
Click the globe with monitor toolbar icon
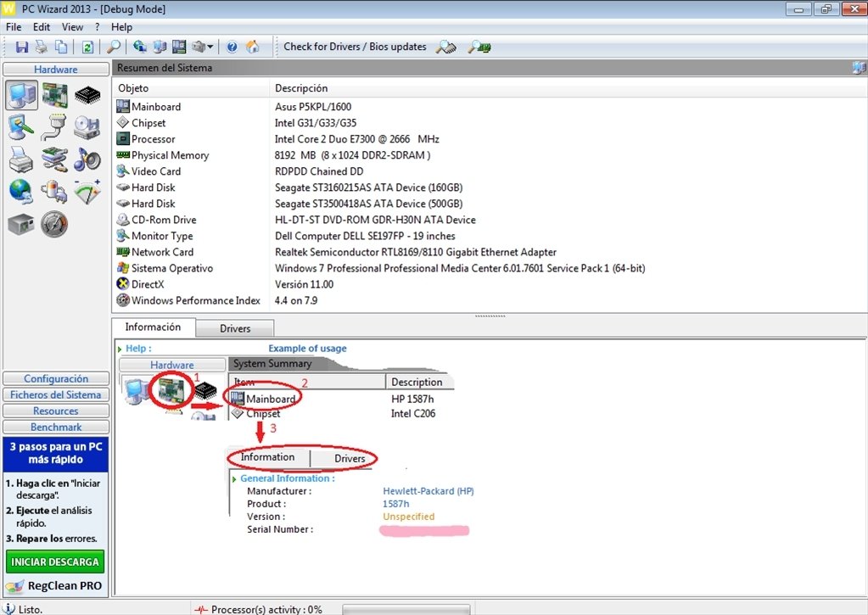139,47
